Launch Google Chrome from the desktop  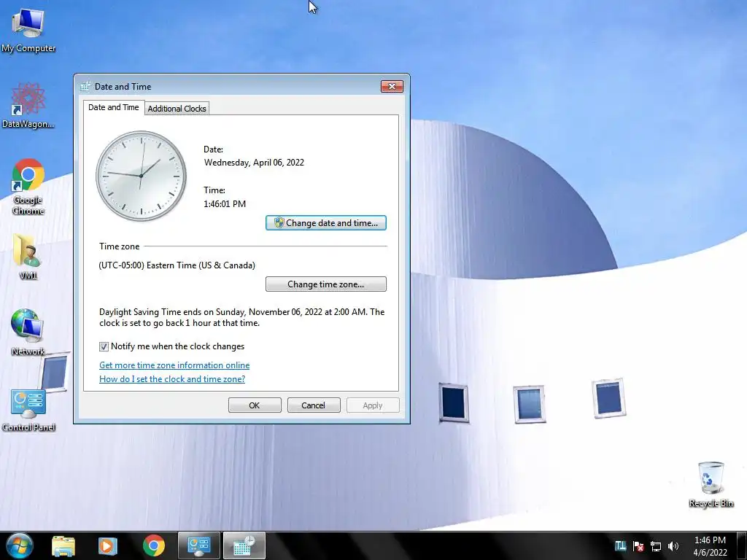tap(28, 187)
